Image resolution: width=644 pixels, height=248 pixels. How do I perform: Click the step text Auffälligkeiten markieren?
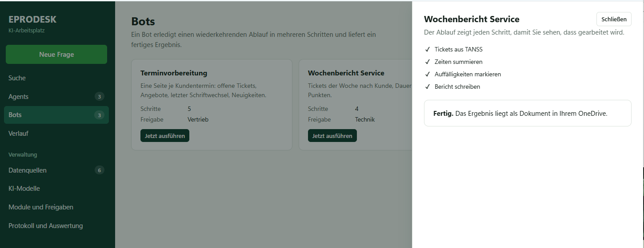(x=468, y=74)
